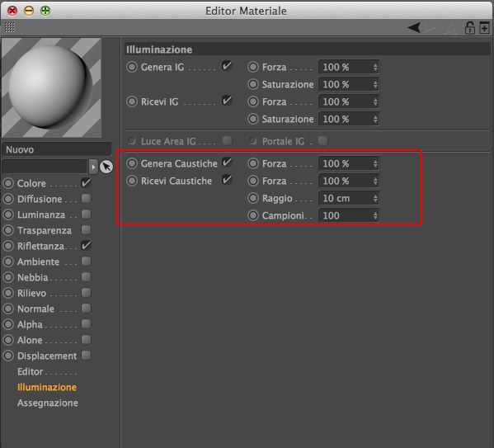Screen dimensions: 494x448
Task: Click the animation circle next to Genera IG
Action: [x=132, y=67]
